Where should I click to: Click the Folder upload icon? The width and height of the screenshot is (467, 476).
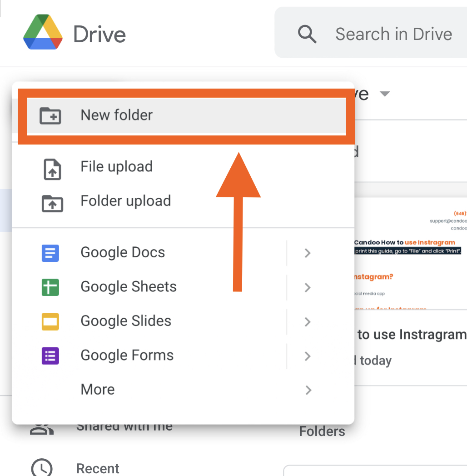(52, 203)
